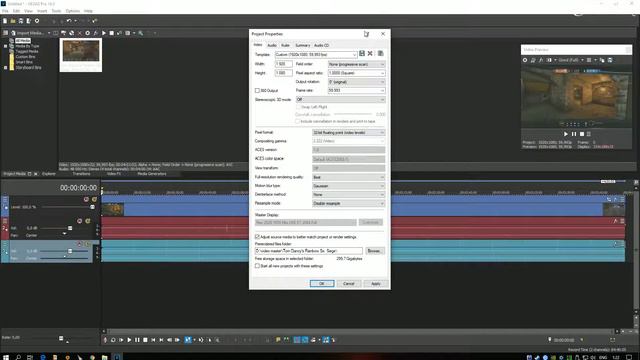
Task: Open the Explorer tab below Project Media
Action: click(x=49, y=174)
